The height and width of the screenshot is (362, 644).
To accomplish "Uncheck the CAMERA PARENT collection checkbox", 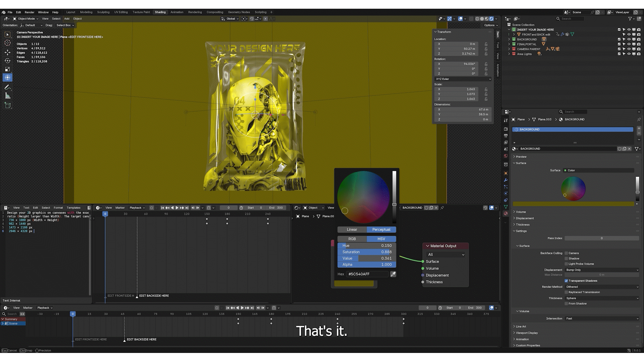I will [x=619, y=49].
